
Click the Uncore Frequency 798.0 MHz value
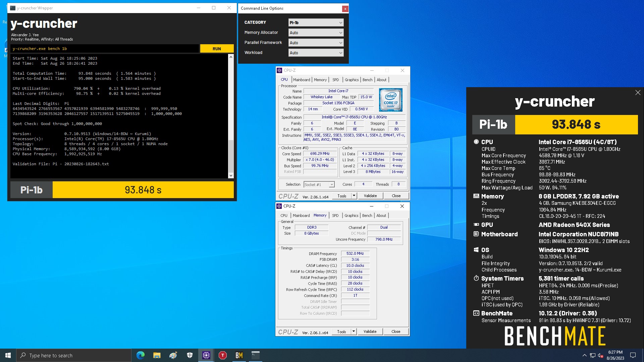tap(384, 239)
